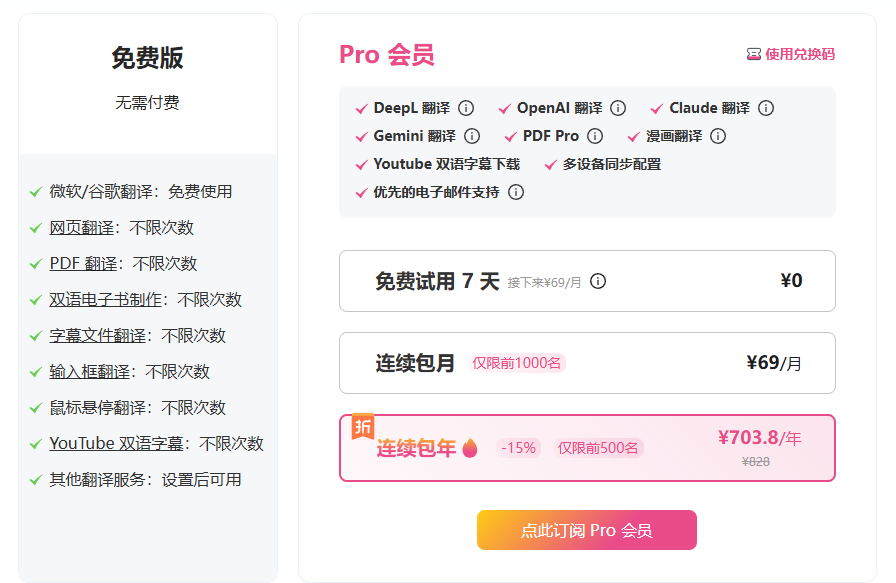896x583 pixels.
Task: Select the 连续包月 ¥69/月 plan
Action: click(587, 363)
